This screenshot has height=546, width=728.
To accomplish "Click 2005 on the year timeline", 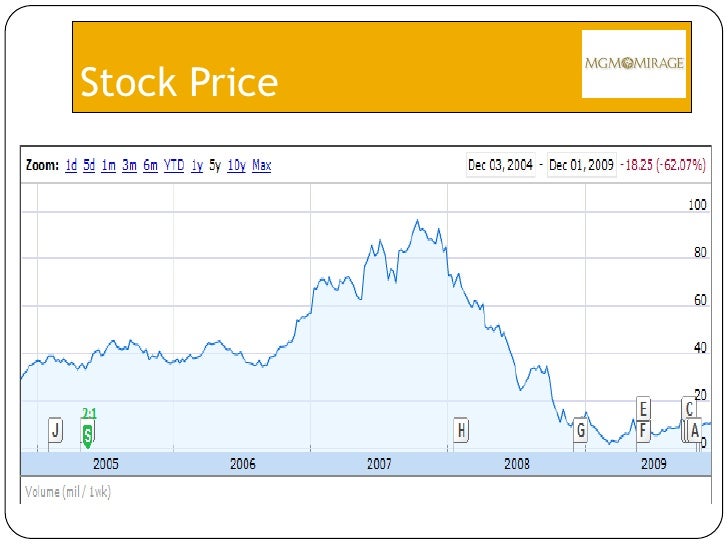I will pyautogui.click(x=105, y=464).
